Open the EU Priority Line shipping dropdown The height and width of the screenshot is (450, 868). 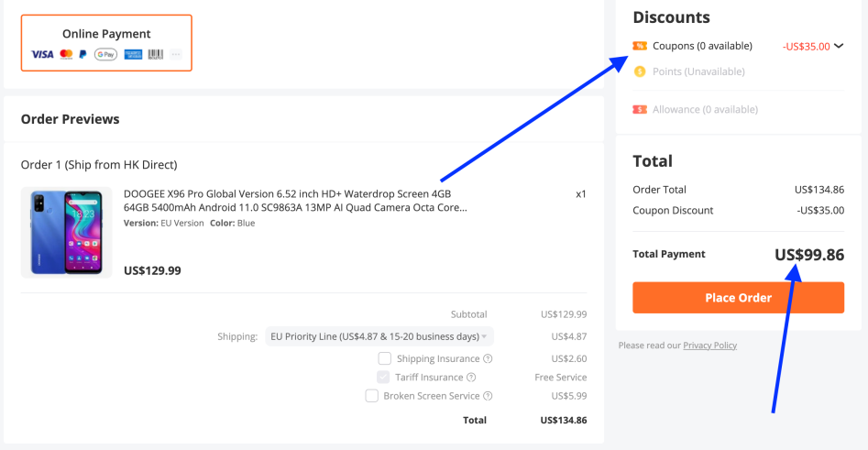[379, 336]
